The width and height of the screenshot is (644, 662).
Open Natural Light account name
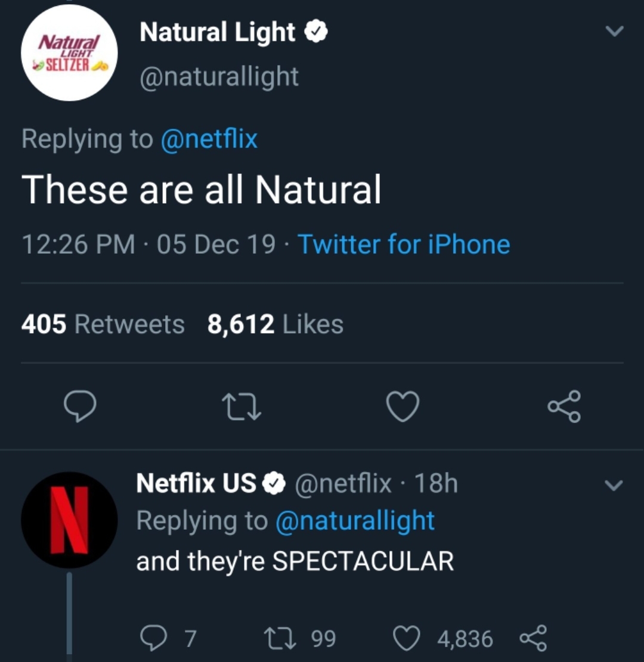pyautogui.click(x=218, y=33)
